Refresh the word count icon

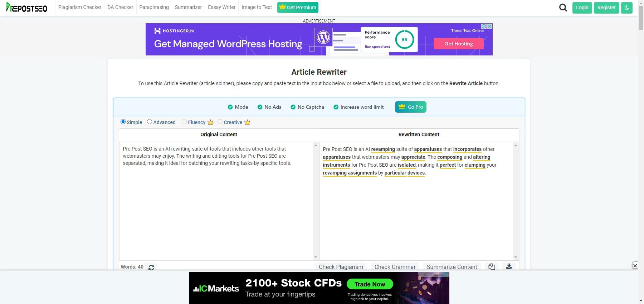click(151, 268)
